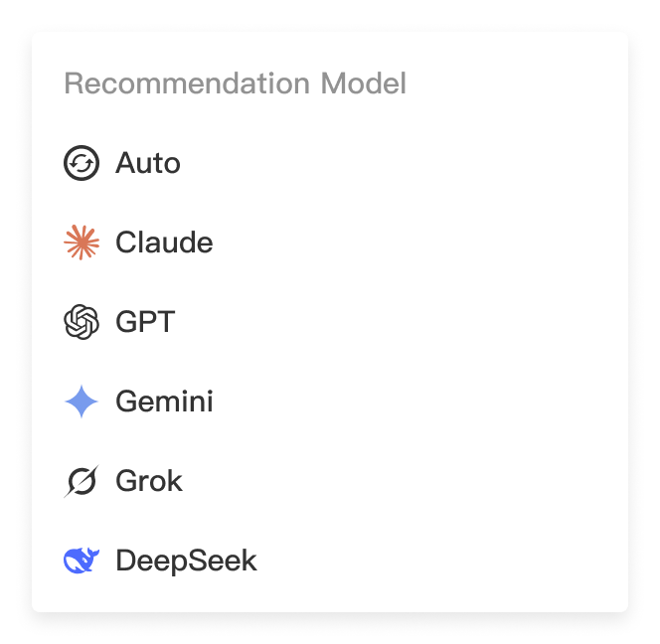The image size is (660, 644).
Task: Click the Auto circular arrows icon
Action: pos(82,163)
